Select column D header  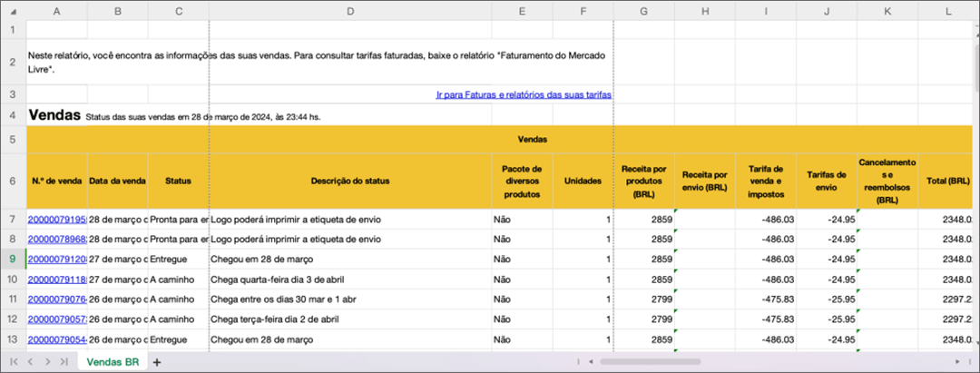(350, 11)
